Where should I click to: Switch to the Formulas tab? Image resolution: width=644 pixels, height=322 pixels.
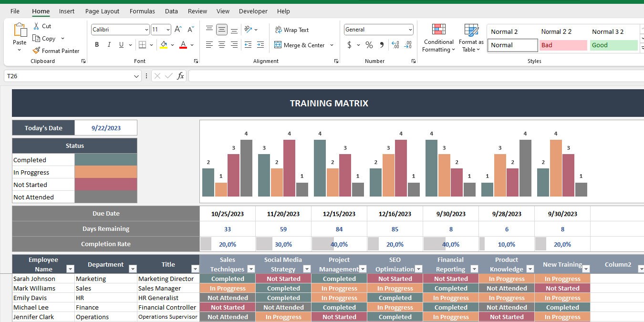[142, 11]
